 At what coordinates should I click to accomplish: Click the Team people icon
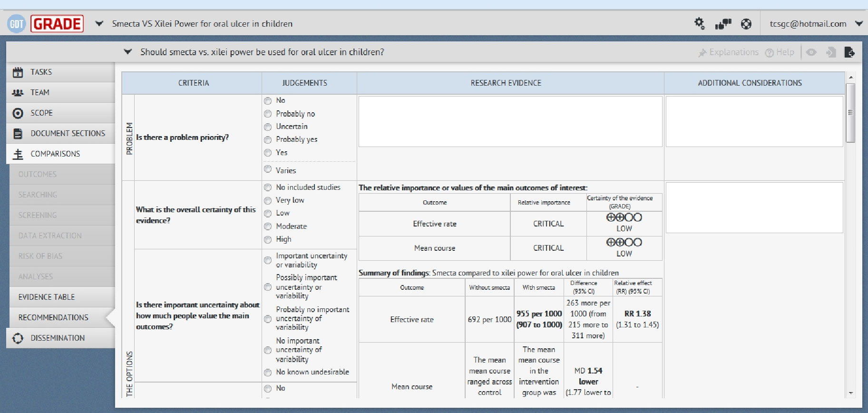tap(18, 93)
